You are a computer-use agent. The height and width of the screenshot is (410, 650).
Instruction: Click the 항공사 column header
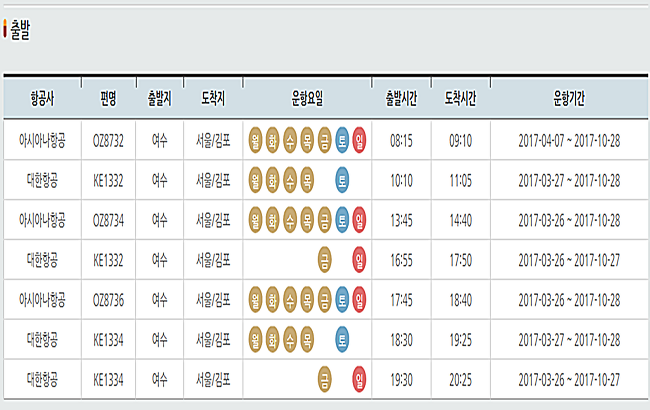tap(42, 99)
